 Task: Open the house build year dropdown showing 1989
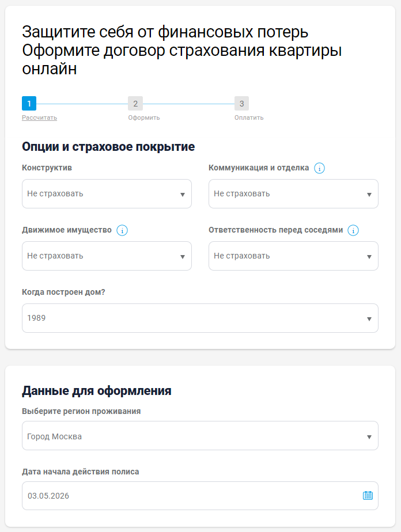[200, 318]
